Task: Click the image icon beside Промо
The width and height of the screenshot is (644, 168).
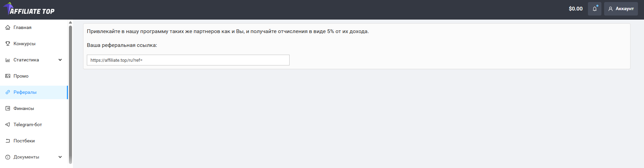Action: [8, 76]
